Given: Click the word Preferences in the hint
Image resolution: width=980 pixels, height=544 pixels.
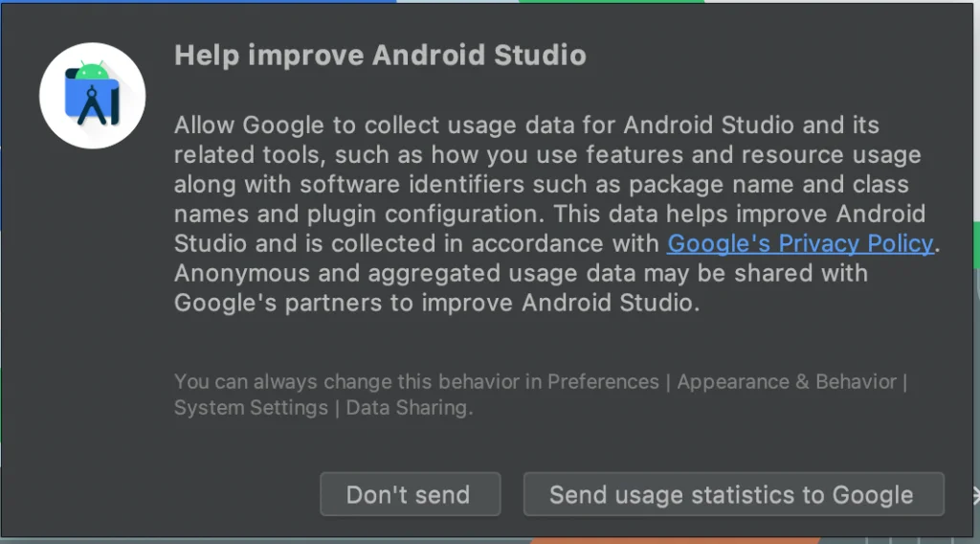Looking at the screenshot, I should 603,381.
